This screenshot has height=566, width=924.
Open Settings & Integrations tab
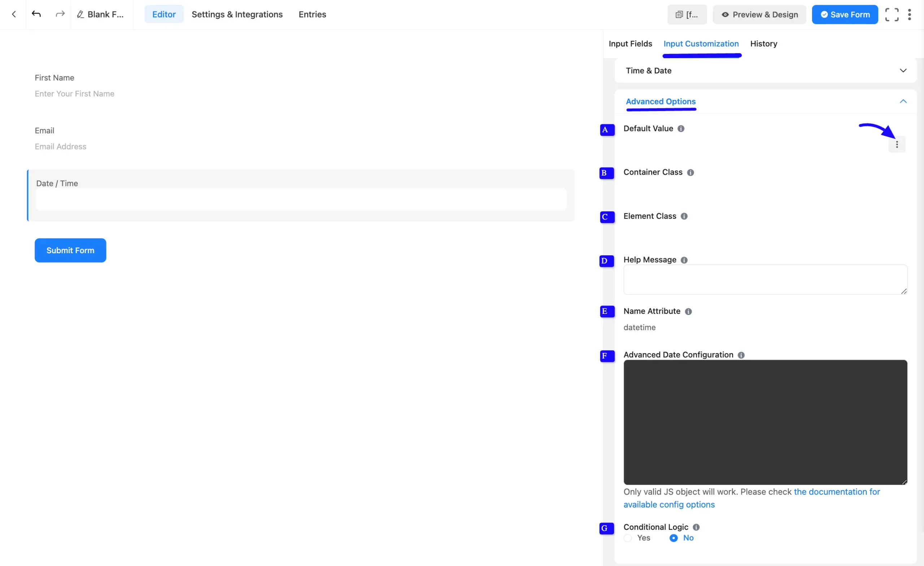237,14
